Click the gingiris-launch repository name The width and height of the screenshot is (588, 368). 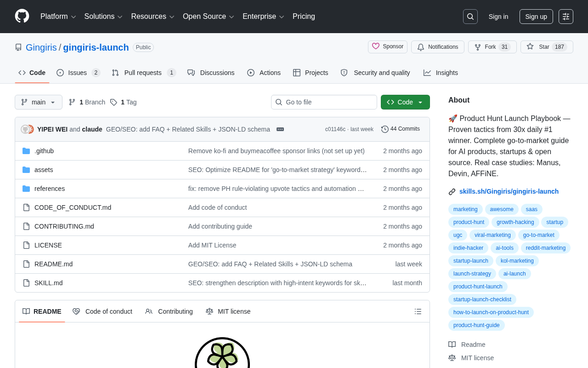click(x=96, y=47)
